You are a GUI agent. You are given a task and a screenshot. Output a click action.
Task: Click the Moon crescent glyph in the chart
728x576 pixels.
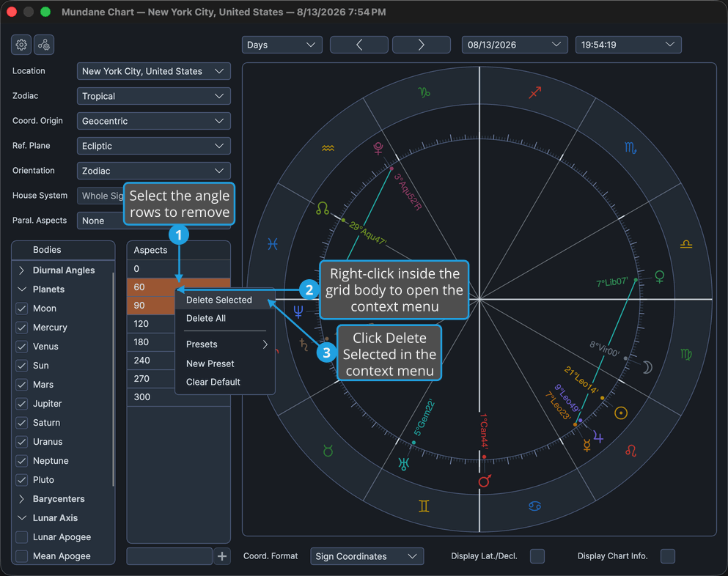pos(647,368)
